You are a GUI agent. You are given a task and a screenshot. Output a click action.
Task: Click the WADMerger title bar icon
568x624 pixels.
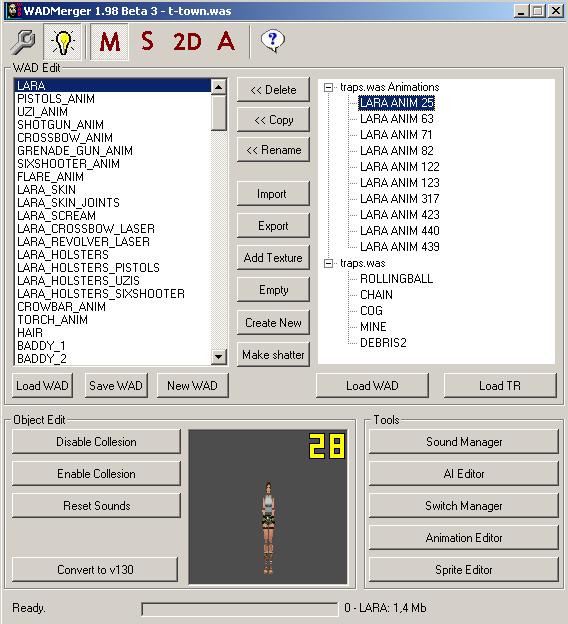[x=13, y=11]
